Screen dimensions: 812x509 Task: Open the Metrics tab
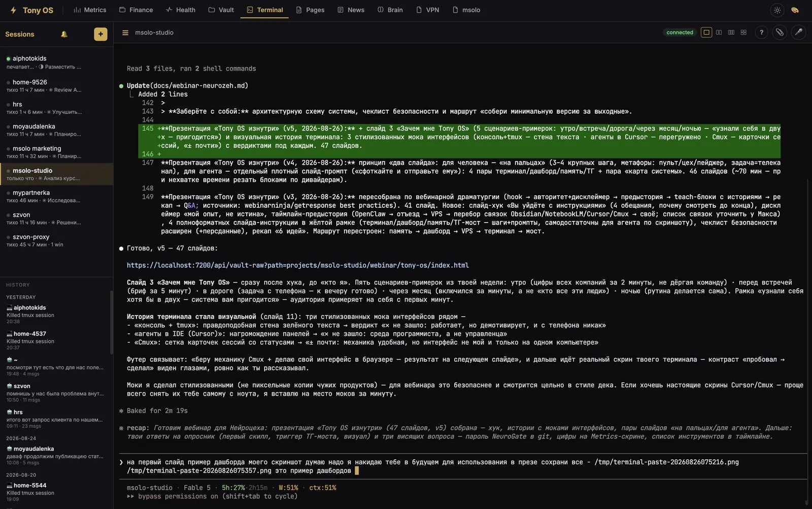pos(90,10)
